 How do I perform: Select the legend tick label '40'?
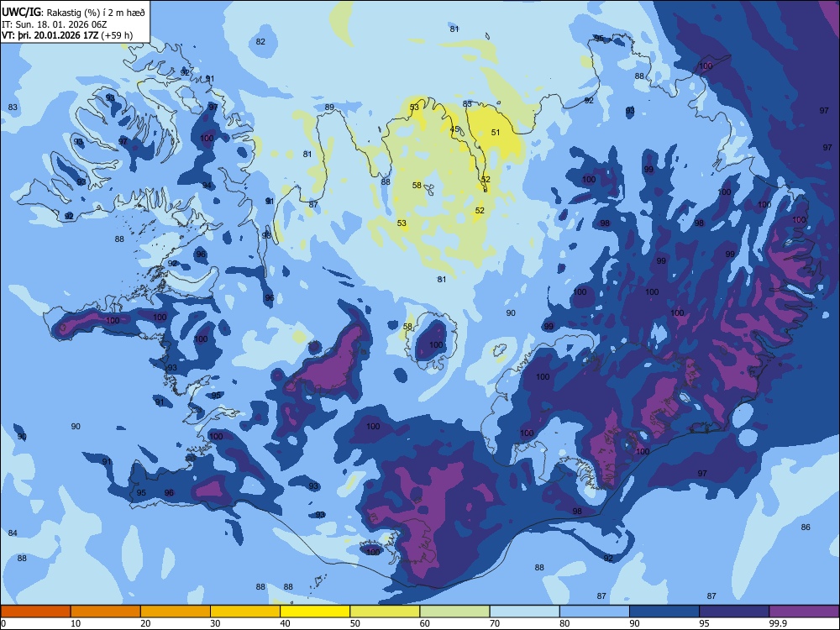(285, 623)
